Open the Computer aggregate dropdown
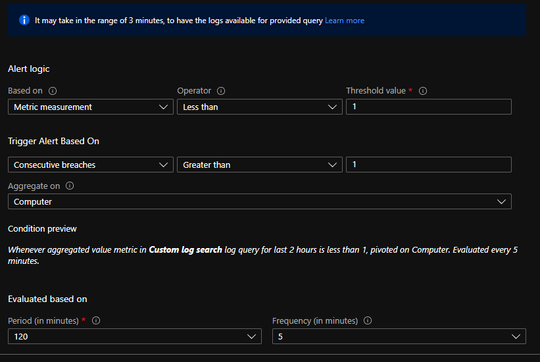The height and width of the screenshot is (362, 540). (x=260, y=201)
